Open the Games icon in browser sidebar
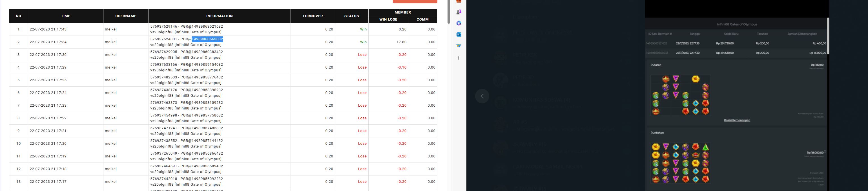The width and height of the screenshot is (868, 191). 459,12
